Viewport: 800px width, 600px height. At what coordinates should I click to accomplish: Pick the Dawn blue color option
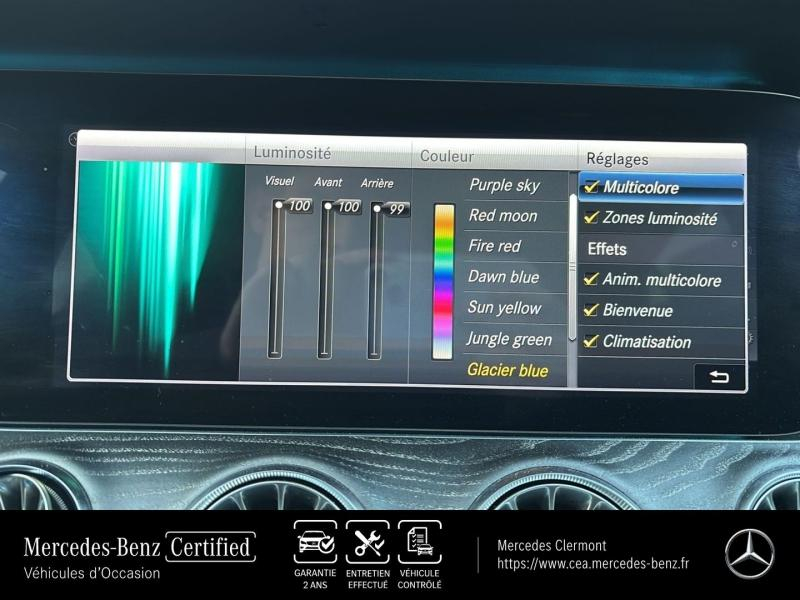click(503, 277)
